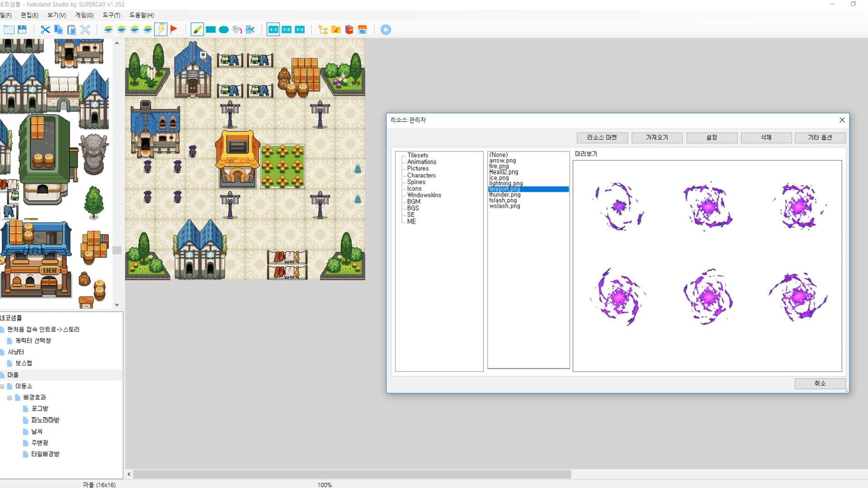Image resolution: width=868 pixels, height=488 pixels.
Task: Click the delete X toolbar icon
Action: pyautogui.click(x=85, y=30)
